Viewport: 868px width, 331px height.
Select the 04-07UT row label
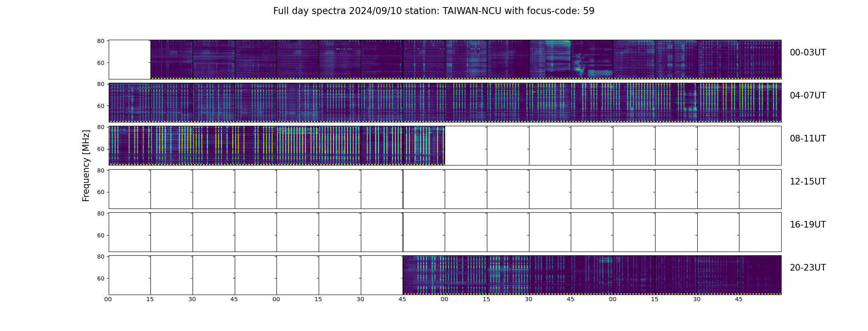click(x=808, y=96)
